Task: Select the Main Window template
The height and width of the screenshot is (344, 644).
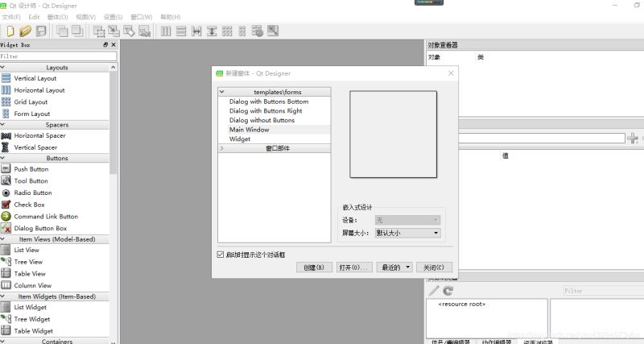Action: [x=250, y=130]
